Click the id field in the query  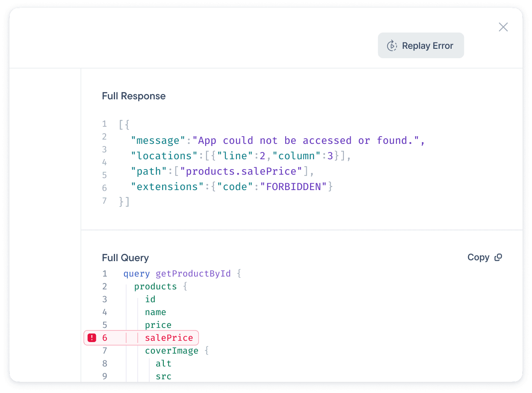pyautogui.click(x=150, y=299)
